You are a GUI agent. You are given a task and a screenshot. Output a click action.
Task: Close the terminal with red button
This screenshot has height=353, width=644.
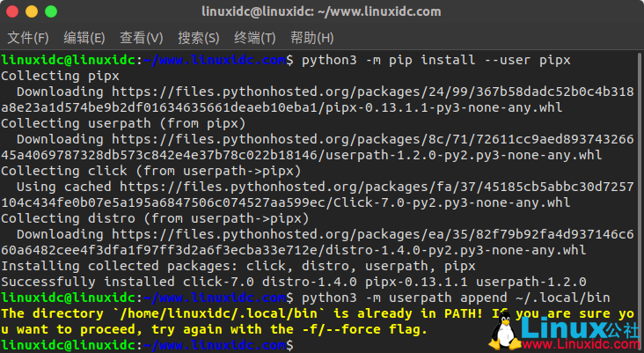coord(12,11)
